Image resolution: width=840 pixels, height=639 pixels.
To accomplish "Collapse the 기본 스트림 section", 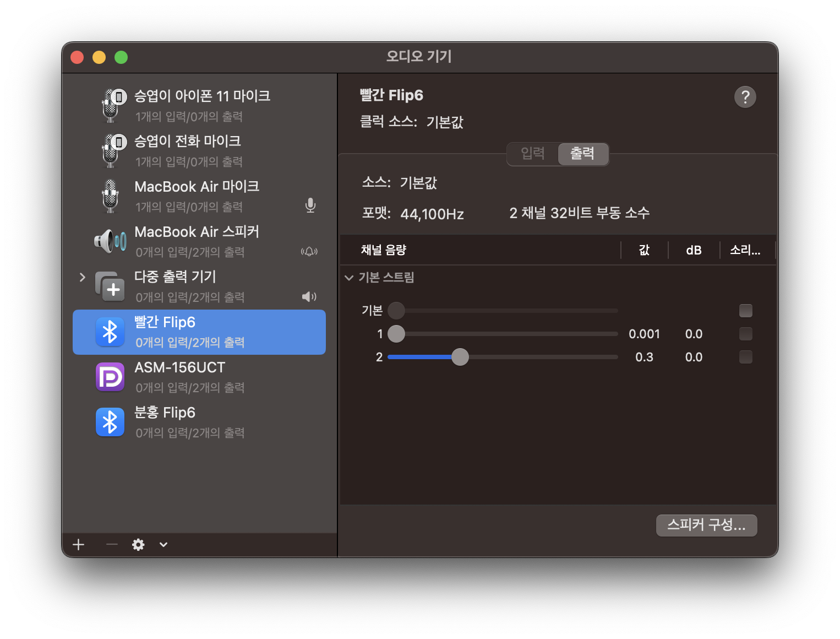I will (349, 278).
